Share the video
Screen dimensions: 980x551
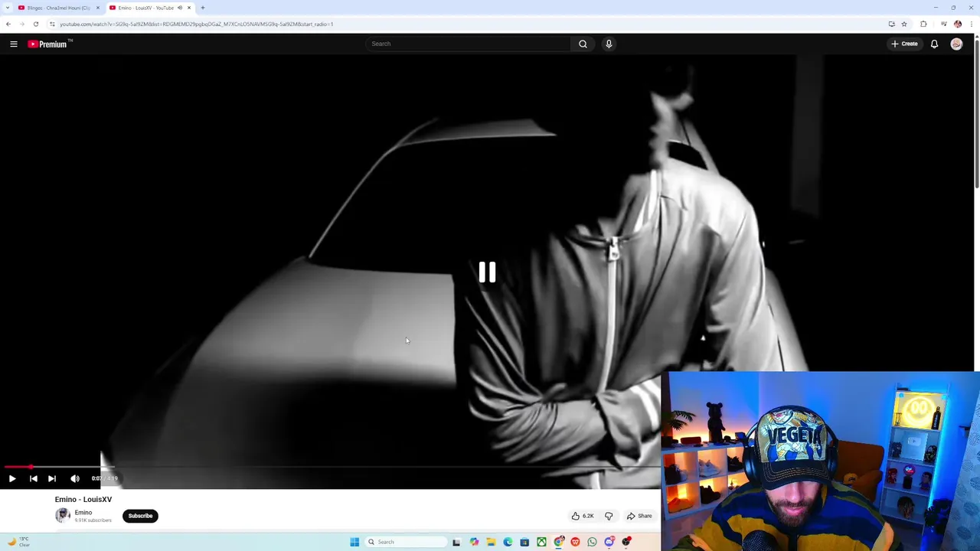(639, 516)
